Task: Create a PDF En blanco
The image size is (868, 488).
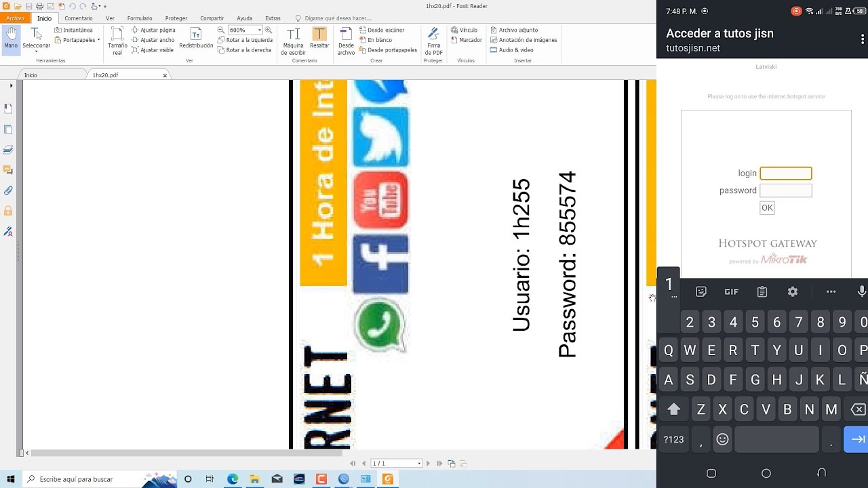Action: point(376,40)
